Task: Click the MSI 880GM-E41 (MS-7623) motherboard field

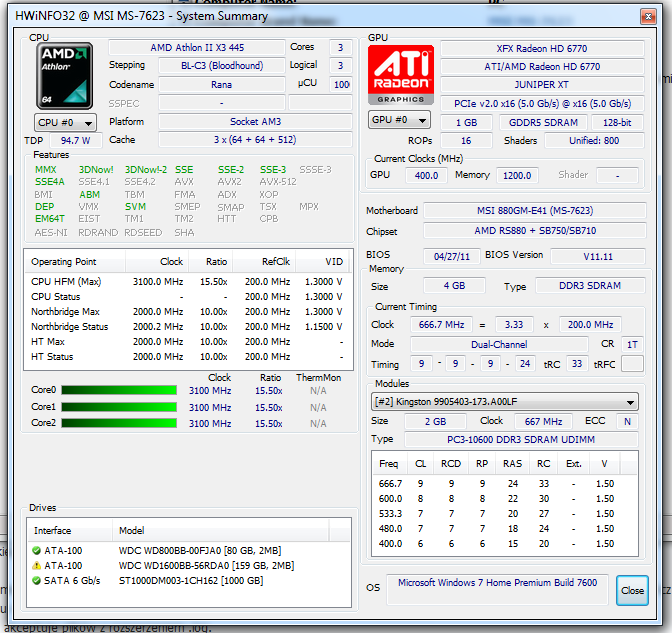Action: (535, 210)
